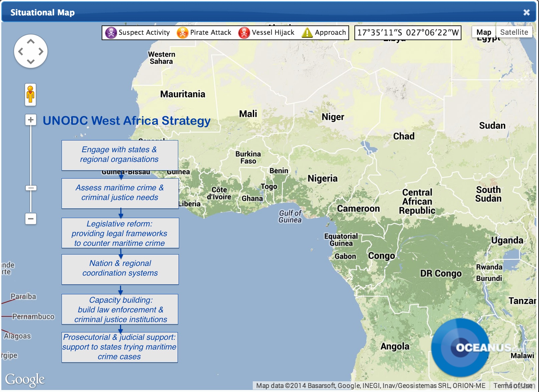Click the Oceanus logo
The width and height of the screenshot is (539, 392).
coord(461,348)
